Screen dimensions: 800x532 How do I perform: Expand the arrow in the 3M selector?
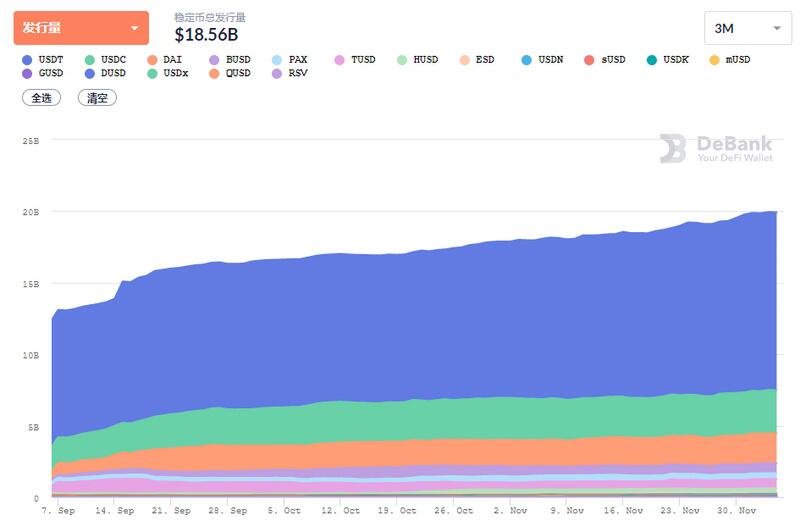(777, 29)
